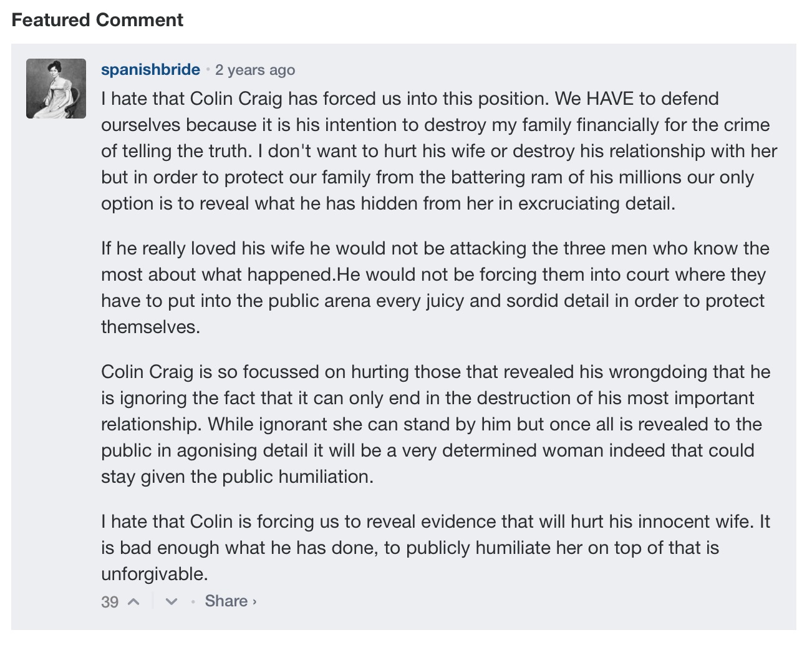Open the '2 years ago' comment permalink
Viewport: 812px width, 645px height.
point(255,70)
